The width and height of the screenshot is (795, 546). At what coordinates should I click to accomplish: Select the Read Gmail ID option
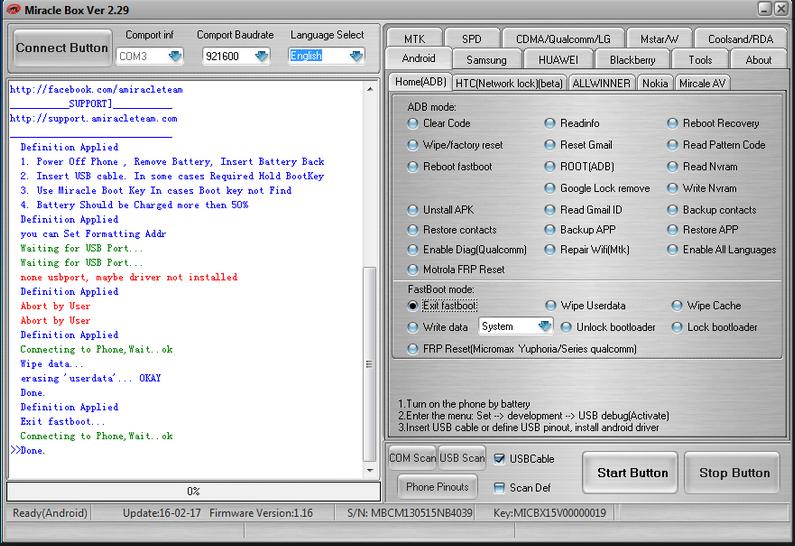(x=583, y=210)
